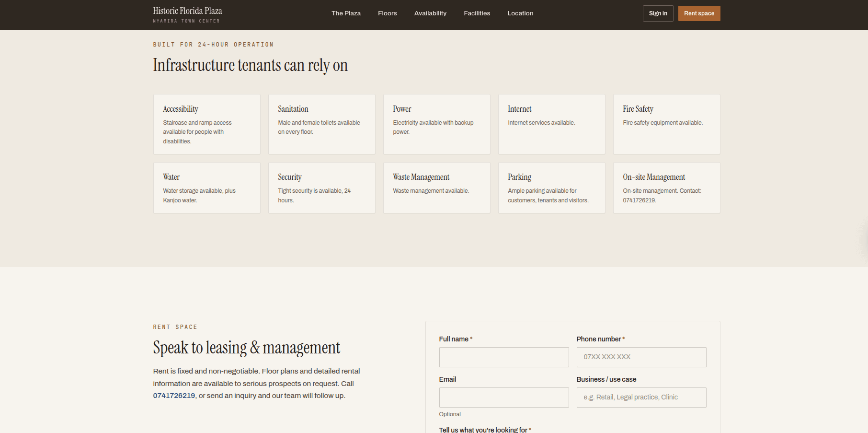This screenshot has height=433, width=868.
Task: Click the Security card heading
Action: click(290, 177)
